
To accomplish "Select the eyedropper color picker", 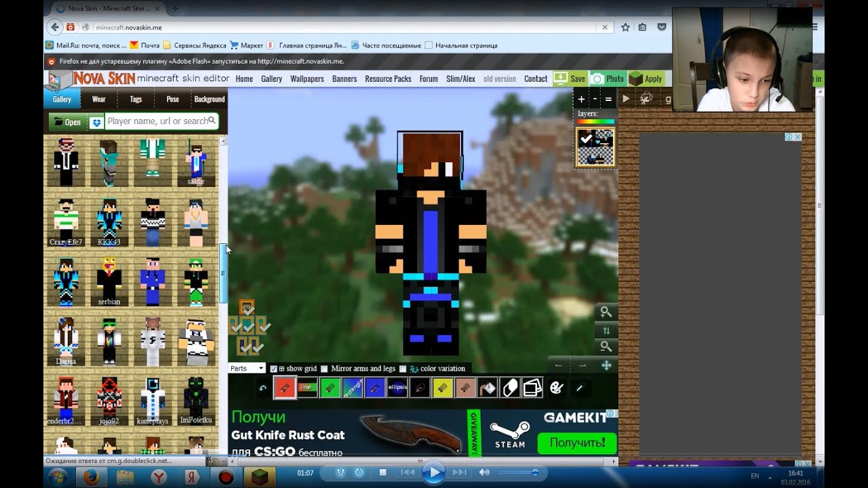I will tap(580, 388).
